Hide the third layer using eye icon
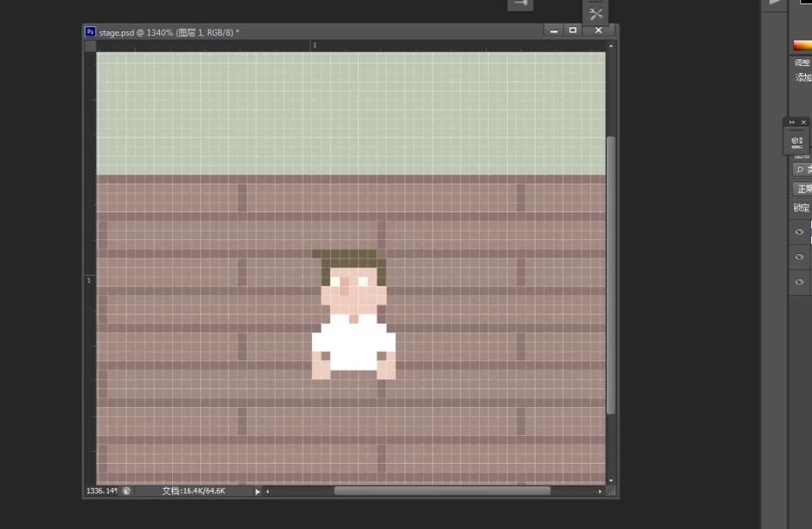Screen dimensions: 812x529 click(x=800, y=283)
